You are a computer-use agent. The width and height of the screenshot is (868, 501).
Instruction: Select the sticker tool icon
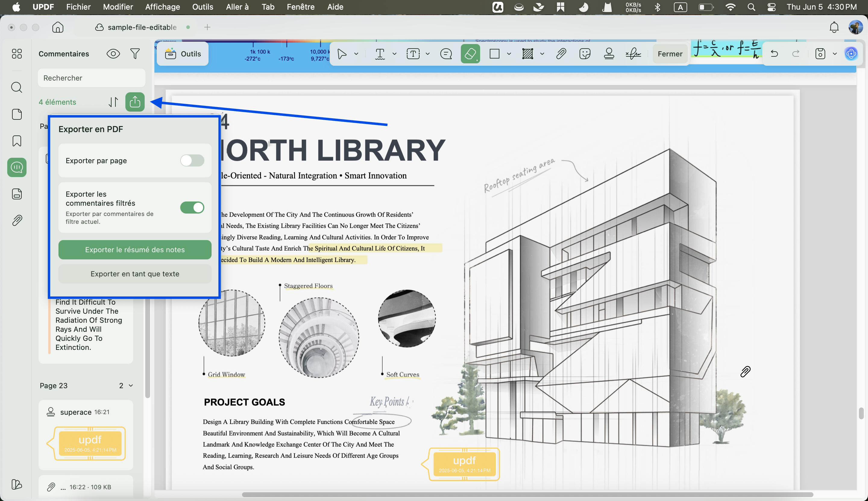(x=585, y=54)
